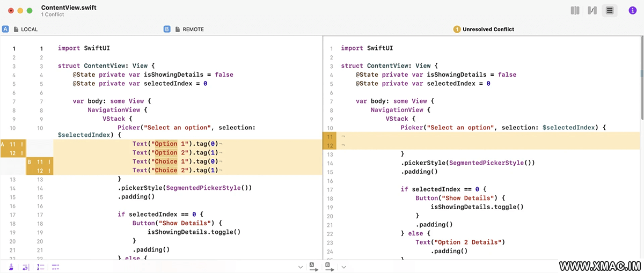Viewport: 644px width, 273px height.
Task: Choose version B with the B arrow button
Action: [330, 267]
